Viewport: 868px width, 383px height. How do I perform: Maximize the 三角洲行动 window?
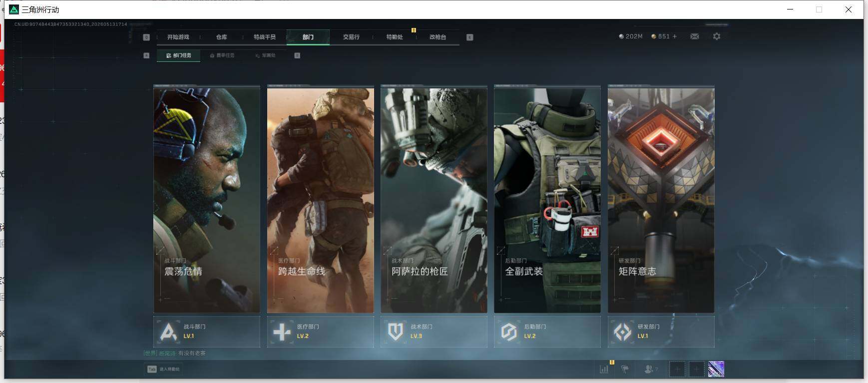tap(819, 9)
